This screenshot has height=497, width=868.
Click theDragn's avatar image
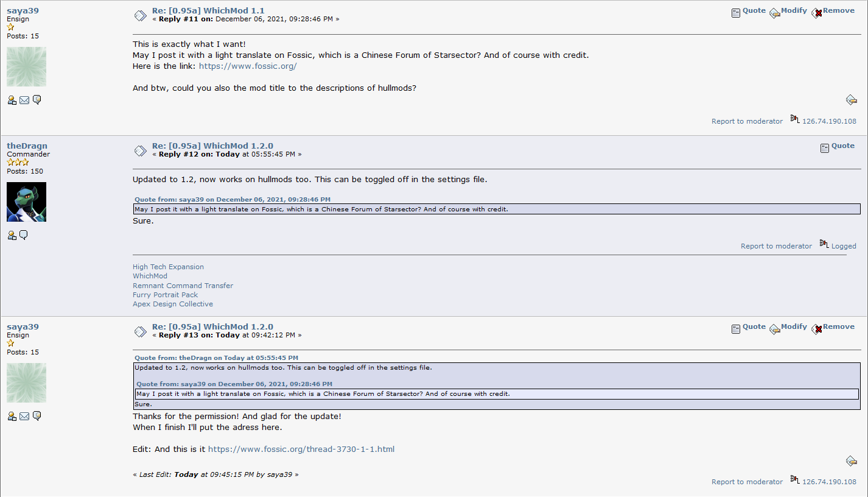26,202
